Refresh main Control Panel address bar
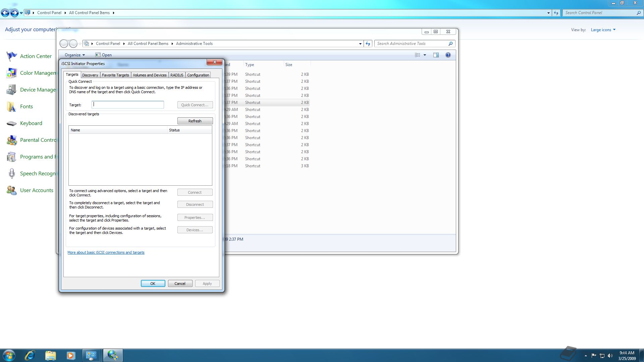644x362 pixels. [556, 13]
